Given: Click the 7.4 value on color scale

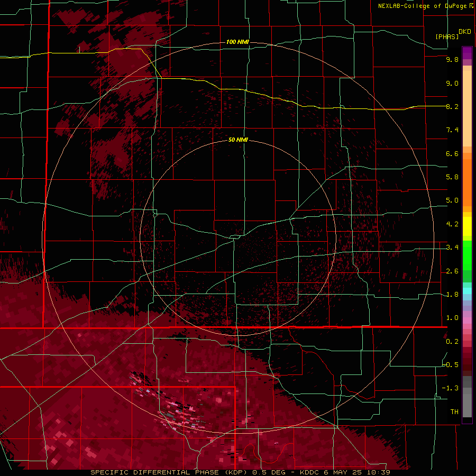Looking at the screenshot, I should tap(452, 130).
